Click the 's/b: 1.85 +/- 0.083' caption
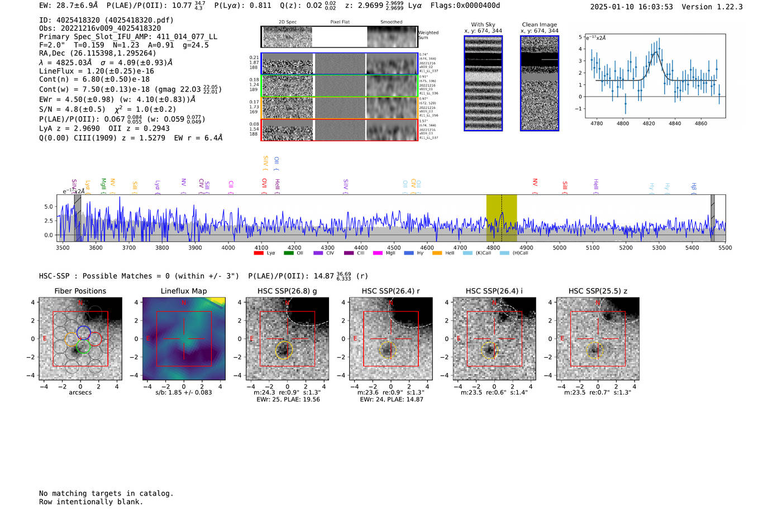Image resolution: width=782 pixels, height=532 pixels. pyautogui.click(x=184, y=392)
